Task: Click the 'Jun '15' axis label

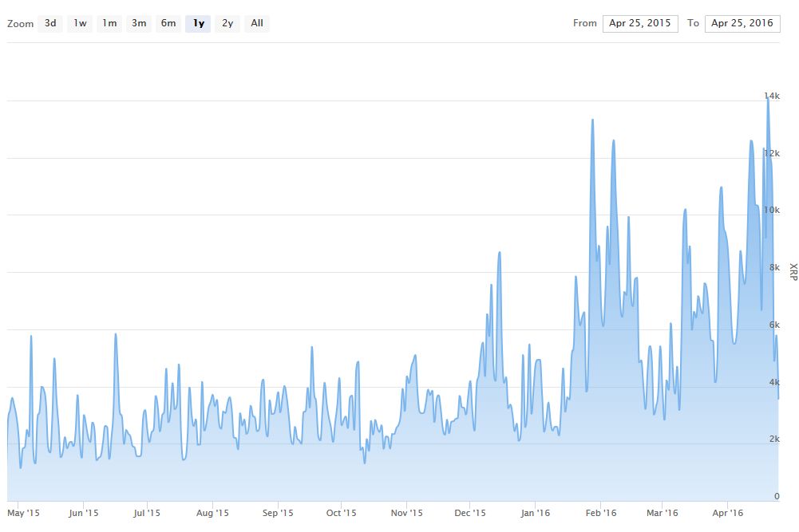Action: click(x=84, y=513)
